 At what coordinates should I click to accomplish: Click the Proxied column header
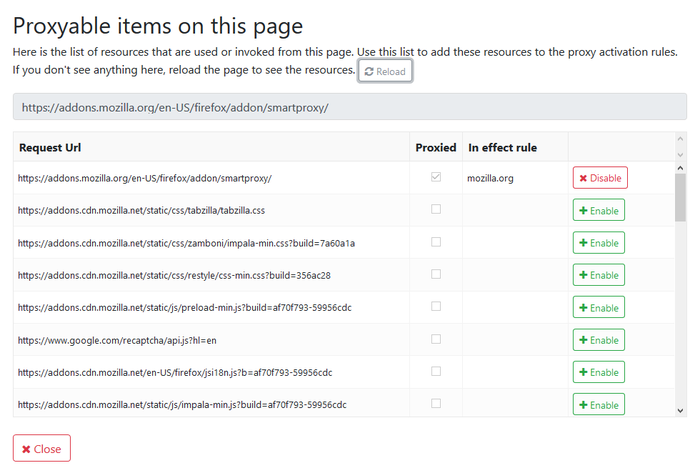(x=435, y=148)
